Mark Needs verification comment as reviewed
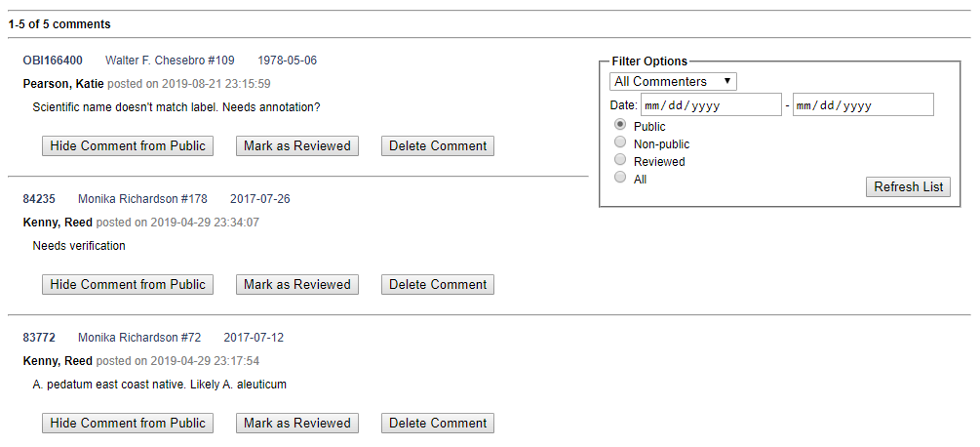Image resolution: width=980 pixels, height=447 pixels. coord(296,284)
